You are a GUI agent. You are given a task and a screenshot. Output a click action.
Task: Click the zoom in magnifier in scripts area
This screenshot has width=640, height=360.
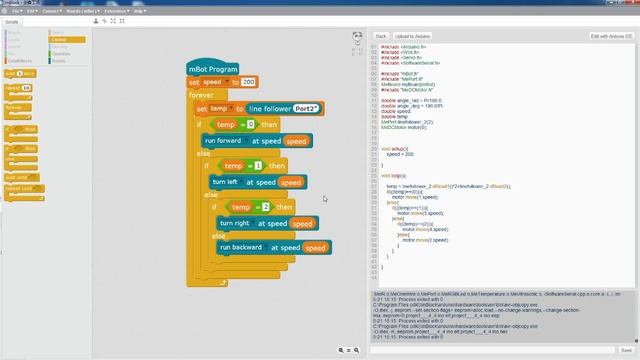tap(356, 350)
